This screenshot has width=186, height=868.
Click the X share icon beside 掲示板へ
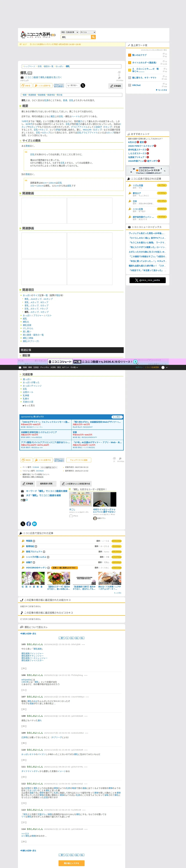point(83,86)
